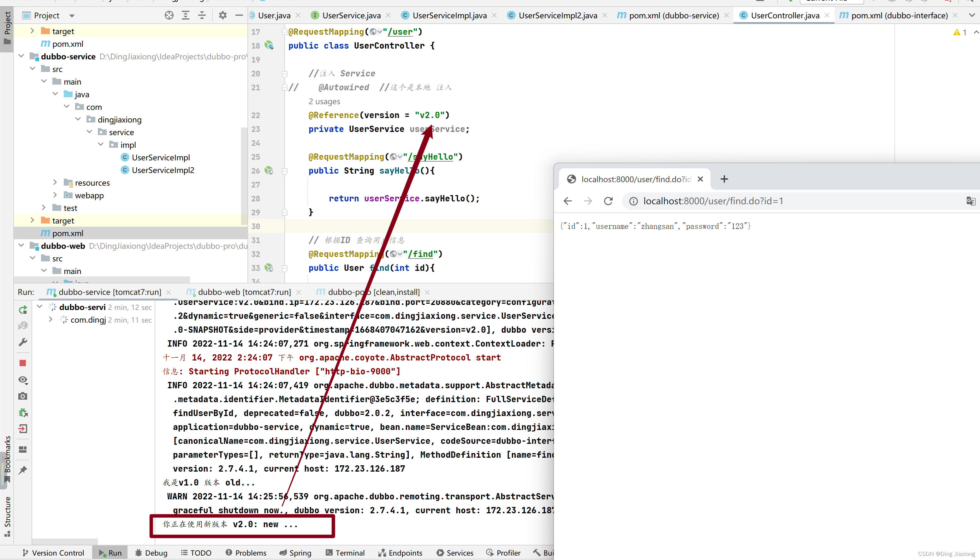
Task: Click the Select Opened File locate icon
Action: [169, 15]
